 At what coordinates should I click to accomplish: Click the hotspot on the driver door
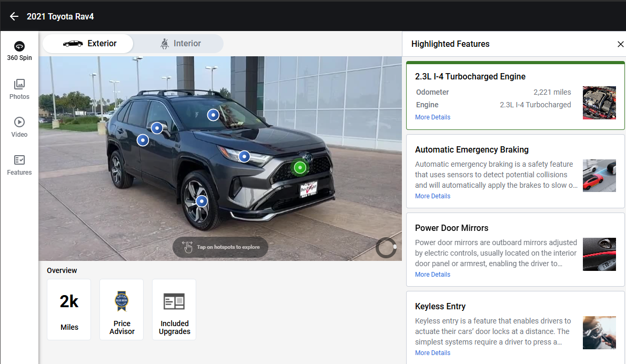pyautogui.click(x=143, y=140)
